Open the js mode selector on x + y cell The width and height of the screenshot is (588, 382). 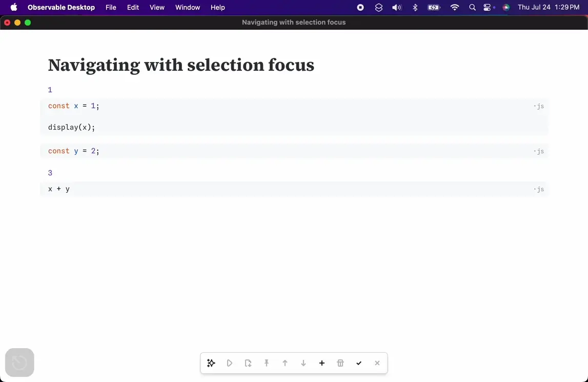tap(539, 190)
